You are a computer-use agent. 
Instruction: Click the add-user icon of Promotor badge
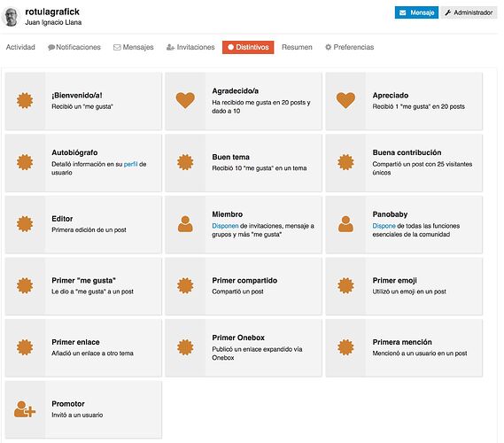point(25,409)
